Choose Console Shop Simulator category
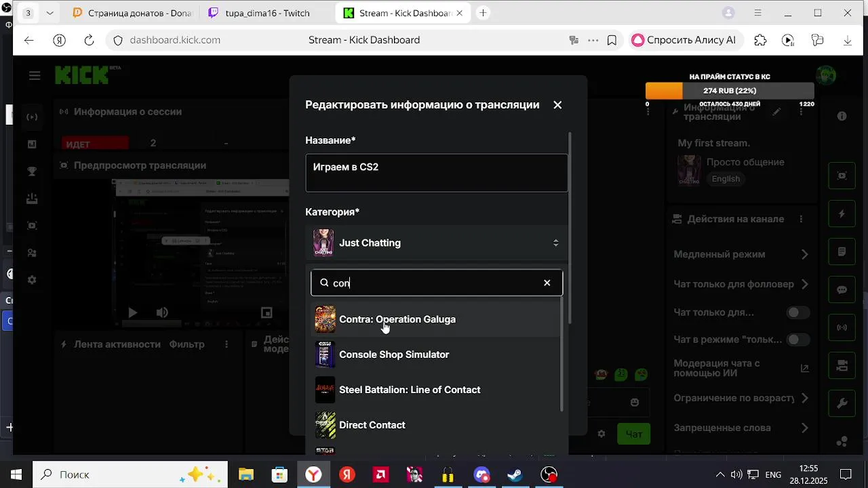868x488 pixels. pos(437,354)
